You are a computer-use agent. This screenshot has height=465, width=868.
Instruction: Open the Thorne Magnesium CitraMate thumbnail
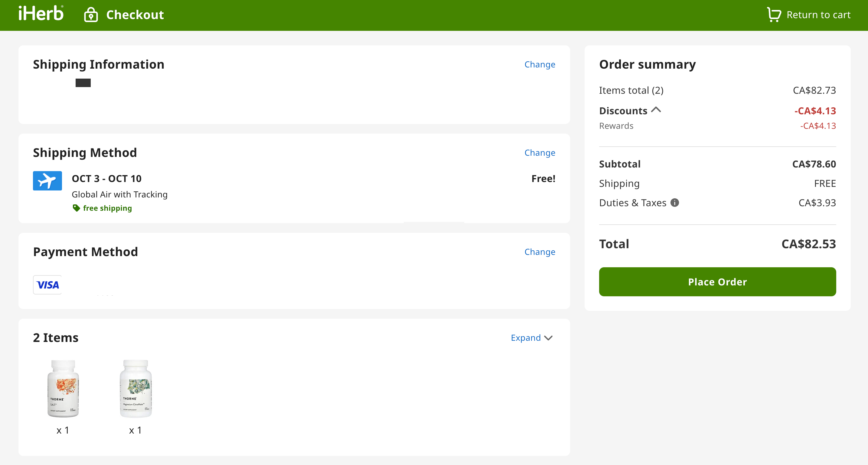point(136,388)
